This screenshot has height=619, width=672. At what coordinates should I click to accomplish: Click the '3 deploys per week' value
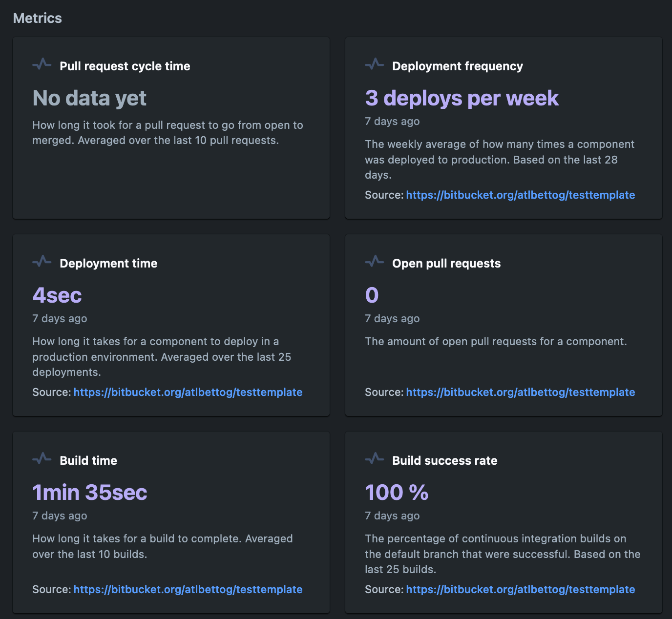[x=462, y=98]
